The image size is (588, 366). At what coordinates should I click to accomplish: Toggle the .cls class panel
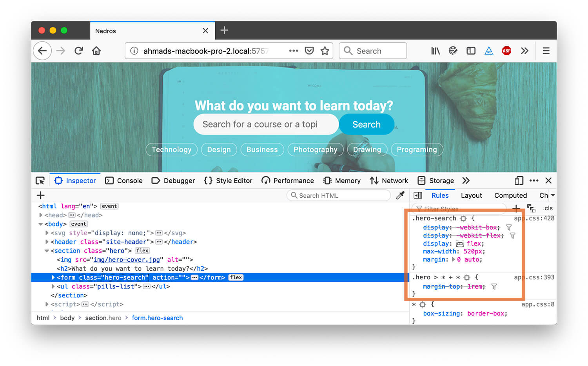548,208
